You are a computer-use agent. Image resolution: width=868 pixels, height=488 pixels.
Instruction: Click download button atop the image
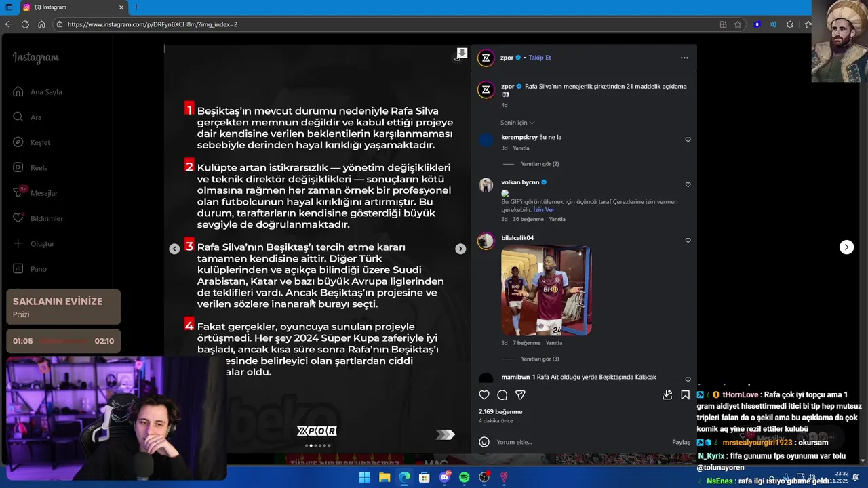[462, 53]
